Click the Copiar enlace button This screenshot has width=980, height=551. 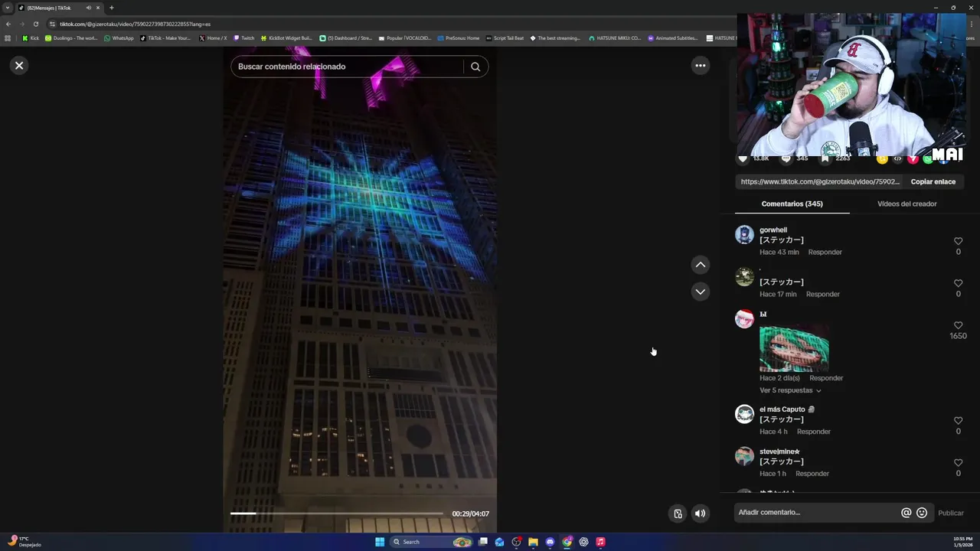933,182
